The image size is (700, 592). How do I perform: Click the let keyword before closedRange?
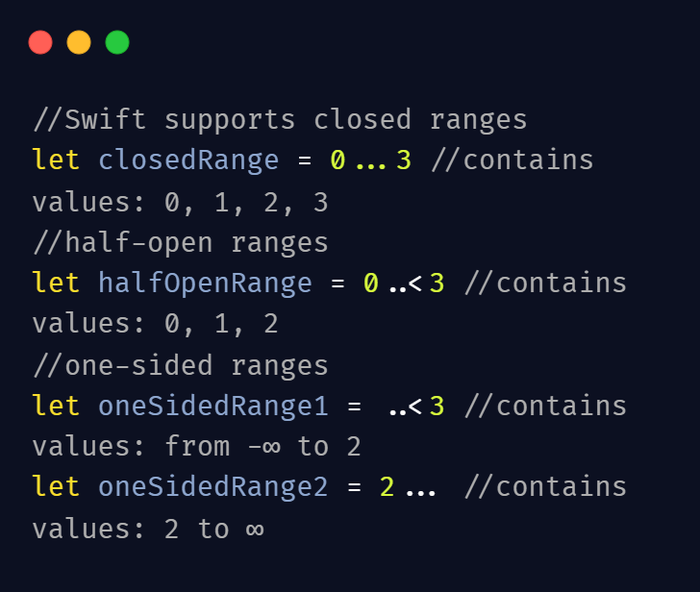[x=56, y=160]
